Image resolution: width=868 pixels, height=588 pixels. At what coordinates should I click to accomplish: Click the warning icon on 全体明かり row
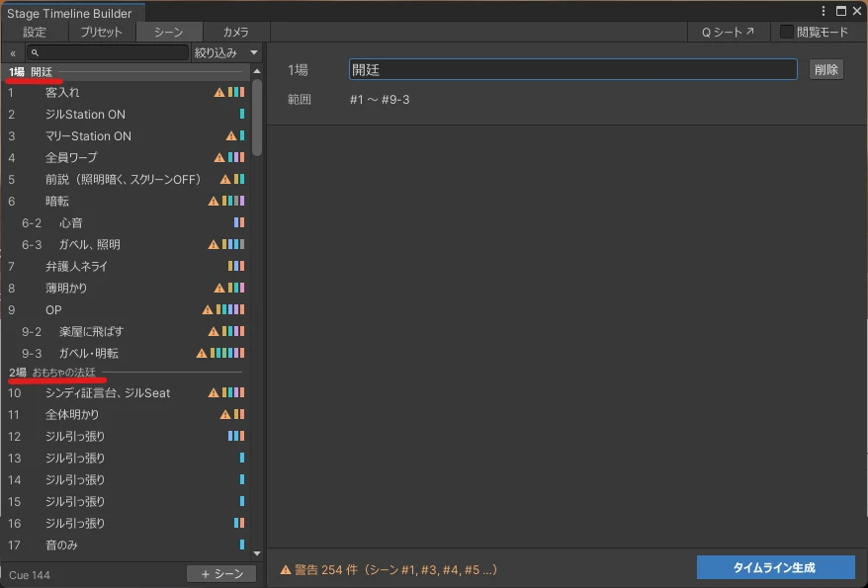click(x=225, y=414)
